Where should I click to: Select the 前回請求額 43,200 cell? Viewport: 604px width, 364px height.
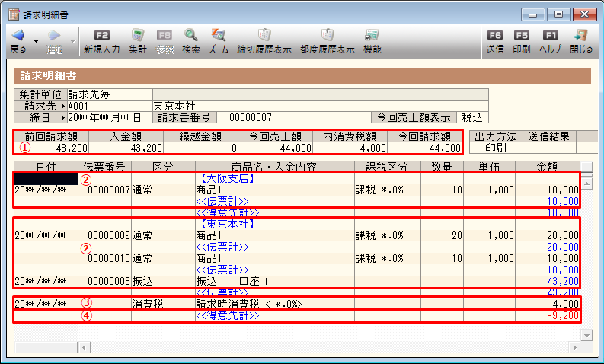(x=52, y=148)
